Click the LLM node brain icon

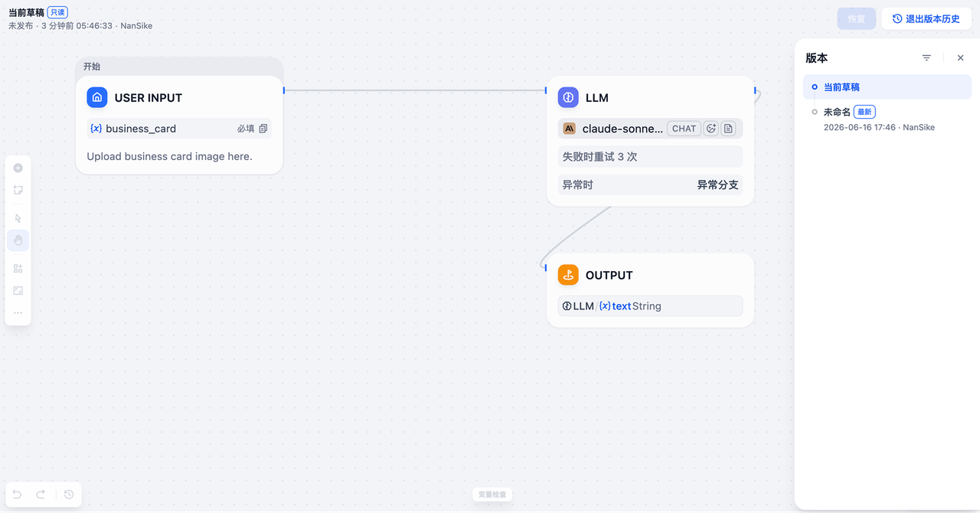point(568,97)
